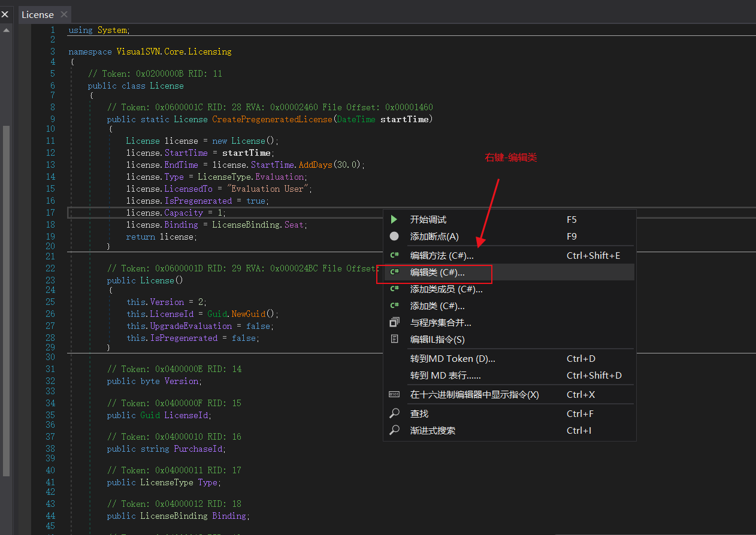The width and height of the screenshot is (756, 535).
Task: Choose 转到MD Token (D)... entry
Action: point(509,358)
